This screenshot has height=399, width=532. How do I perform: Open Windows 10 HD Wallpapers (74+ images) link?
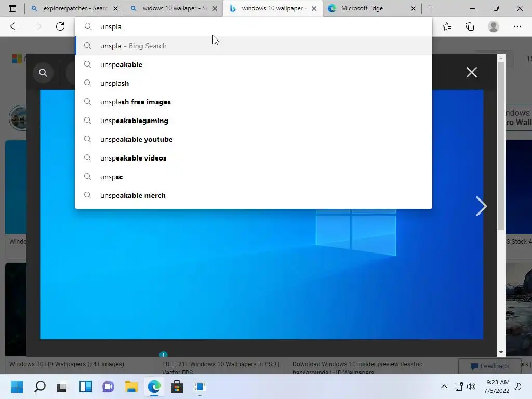coord(66,364)
